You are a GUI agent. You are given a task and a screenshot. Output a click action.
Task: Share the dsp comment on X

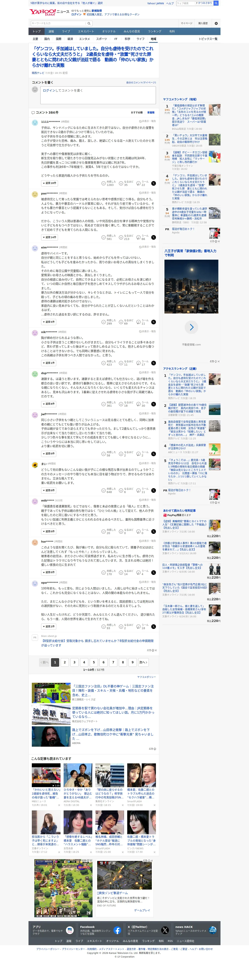point(153,404)
